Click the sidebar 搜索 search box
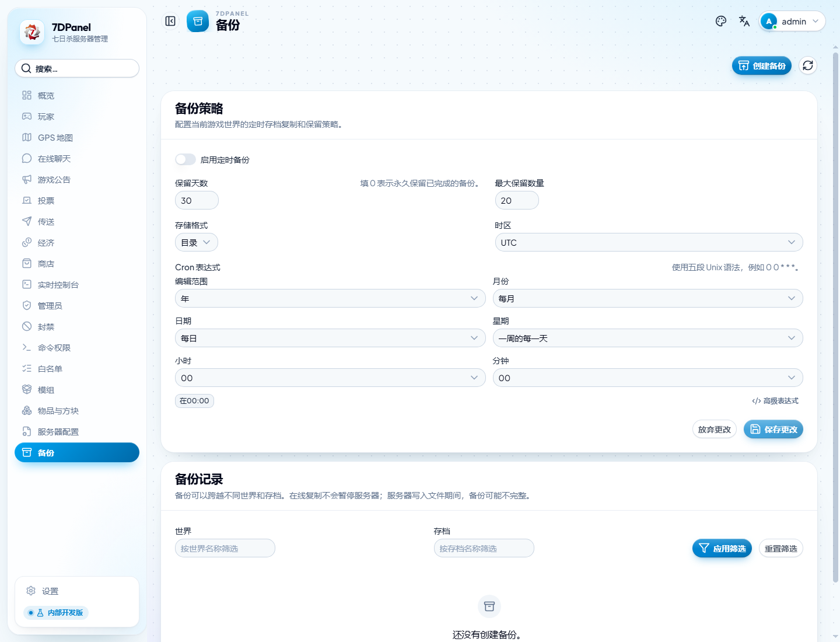Viewport: 840px width, 642px height. click(x=77, y=68)
